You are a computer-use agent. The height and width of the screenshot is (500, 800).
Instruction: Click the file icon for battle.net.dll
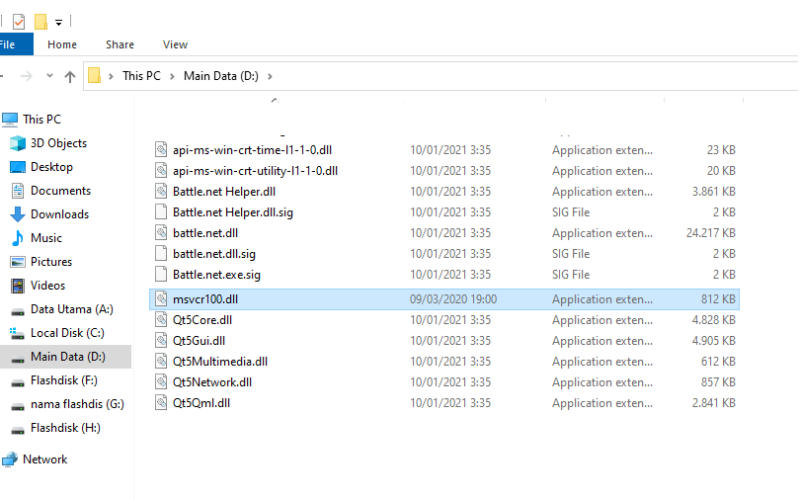[x=161, y=233]
